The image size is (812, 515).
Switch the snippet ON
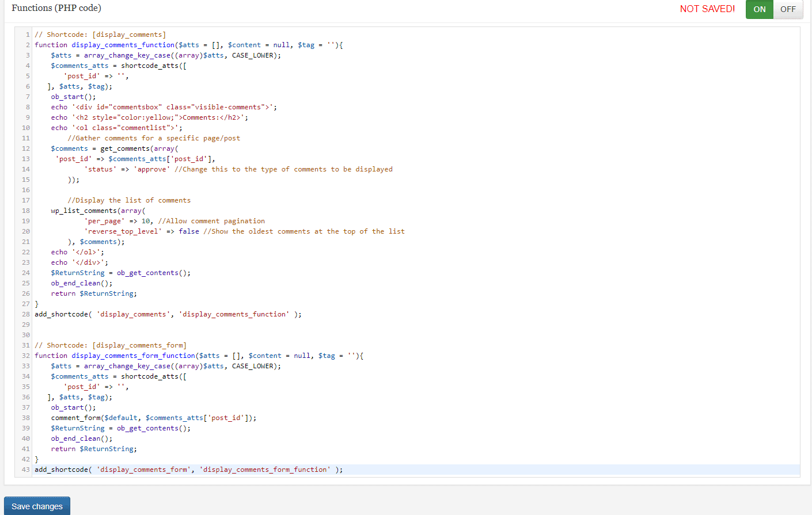point(760,9)
